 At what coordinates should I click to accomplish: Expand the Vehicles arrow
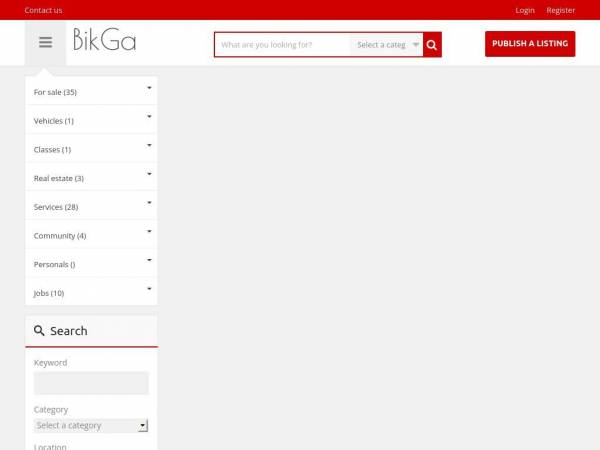click(149, 117)
